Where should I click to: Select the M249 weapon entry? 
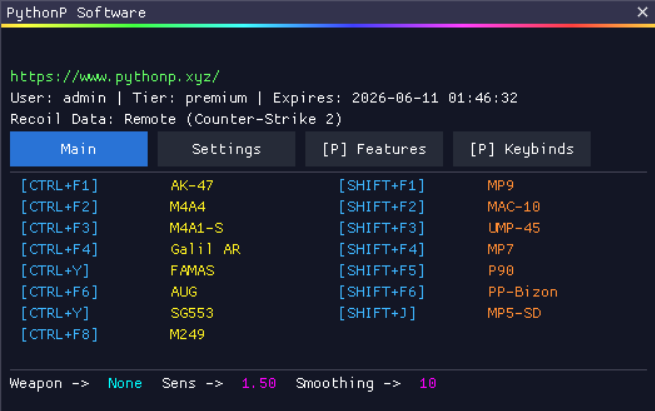(187, 335)
